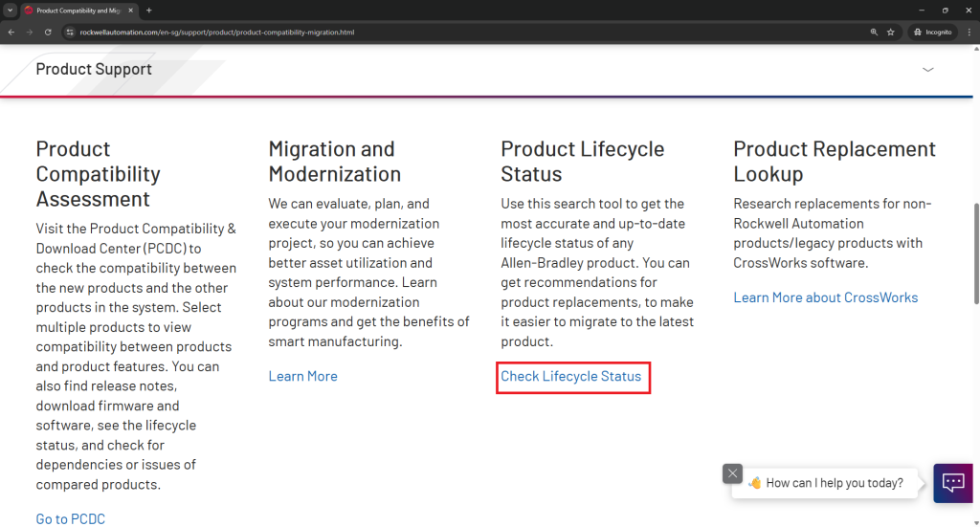Dismiss the chat help popup
Image resolution: width=980 pixels, height=527 pixels.
coord(732,473)
